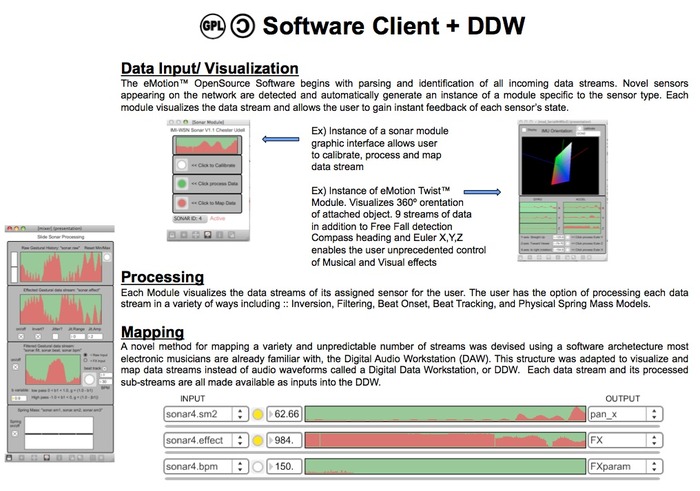
Task: Click the sonar4.bpm data stream graph
Action: (x=445, y=467)
